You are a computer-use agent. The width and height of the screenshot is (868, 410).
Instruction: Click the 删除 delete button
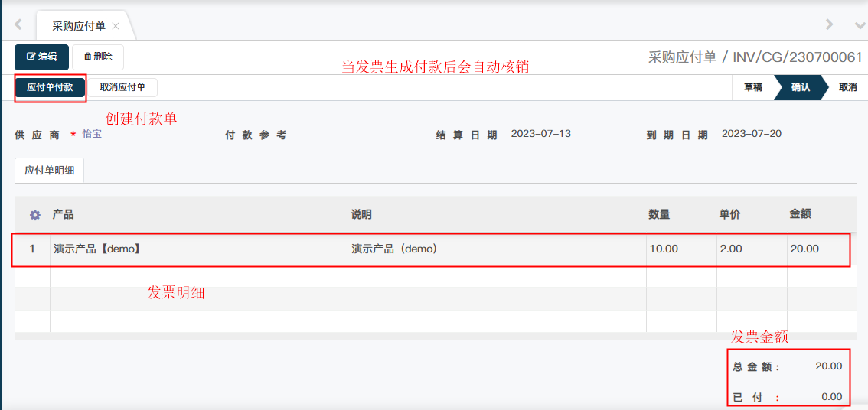pos(98,57)
